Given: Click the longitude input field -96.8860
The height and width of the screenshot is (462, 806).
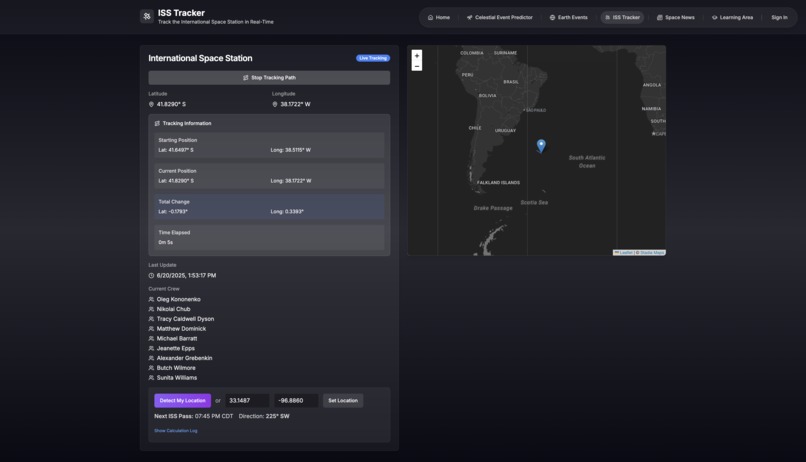Looking at the screenshot, I should 296,400.
